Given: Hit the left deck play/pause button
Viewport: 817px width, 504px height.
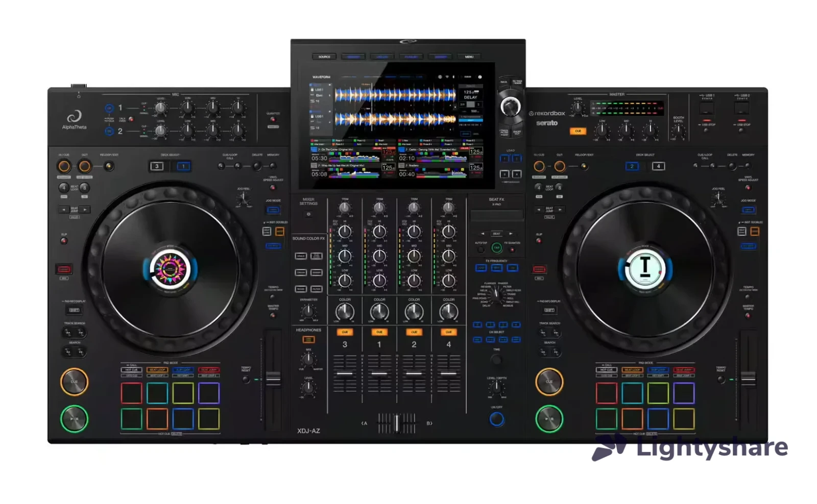Looking at the screenshot, I should [x=74, y=418].
